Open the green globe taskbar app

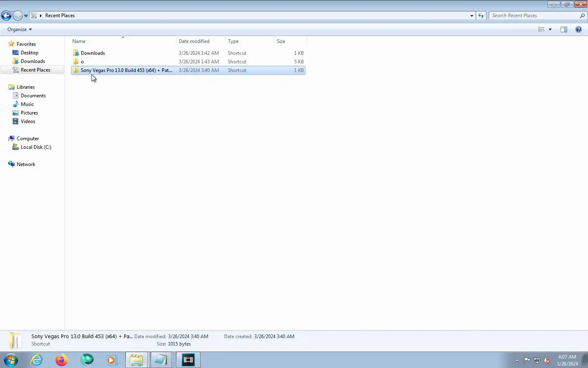(87, 360)
